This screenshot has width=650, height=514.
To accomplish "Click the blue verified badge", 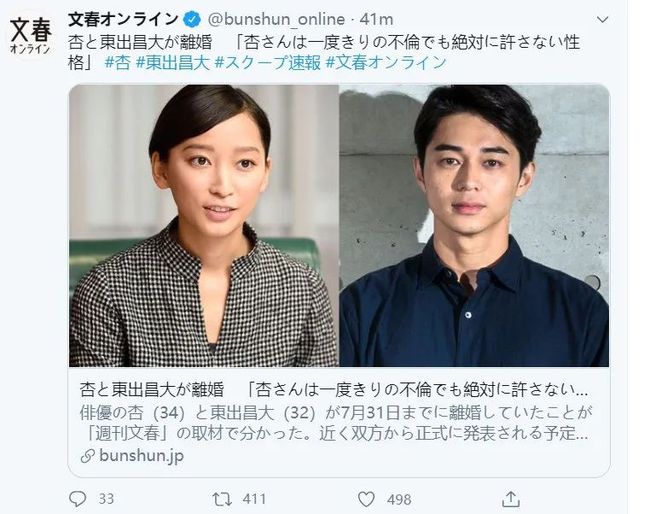I will point(192,19).
